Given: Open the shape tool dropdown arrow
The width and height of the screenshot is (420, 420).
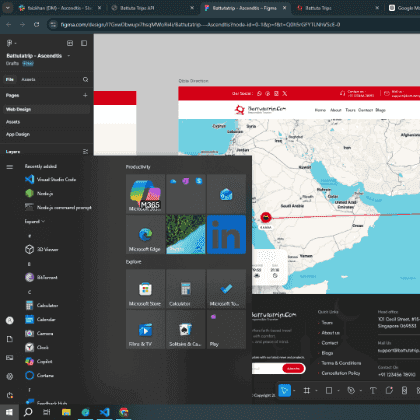Looking at the screenshot, I should tap(338, 391).
